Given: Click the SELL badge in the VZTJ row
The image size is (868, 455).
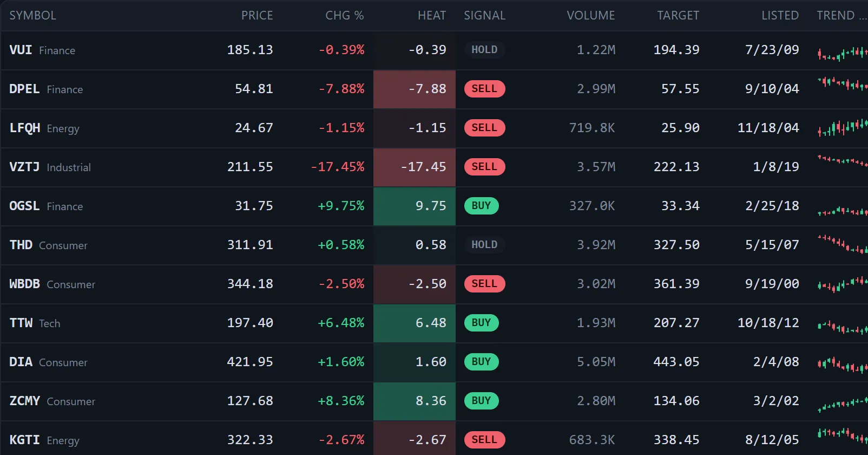Looking at the screenshot, I should tap(484, 167).
